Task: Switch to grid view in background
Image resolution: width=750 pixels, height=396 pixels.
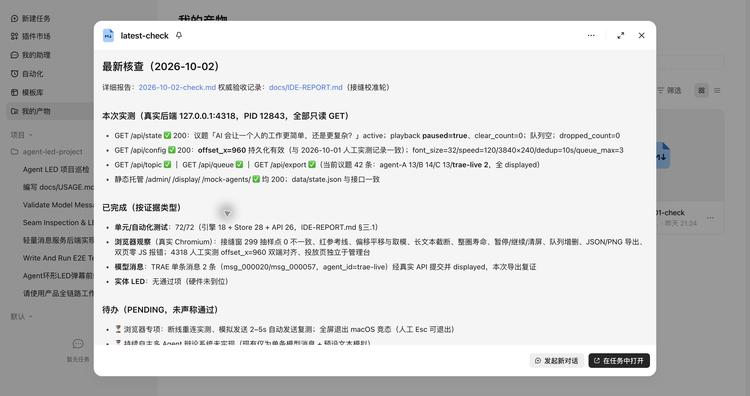Action: point(701,90)
